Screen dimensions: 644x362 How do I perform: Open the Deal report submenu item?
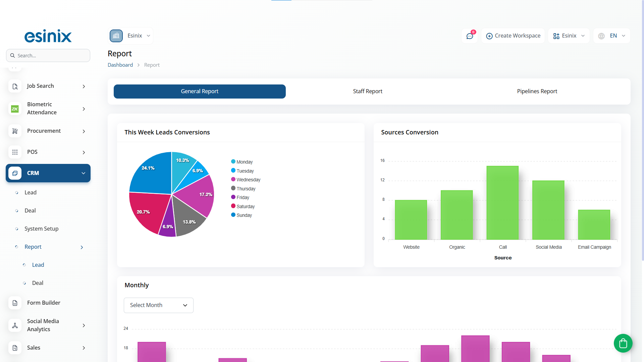(38, 283)
